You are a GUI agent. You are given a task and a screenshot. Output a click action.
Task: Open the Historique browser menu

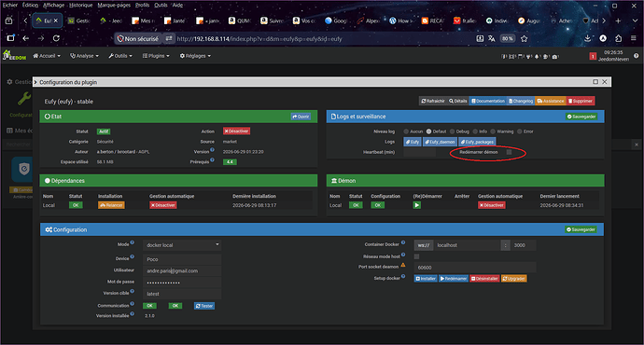[80, 5]
